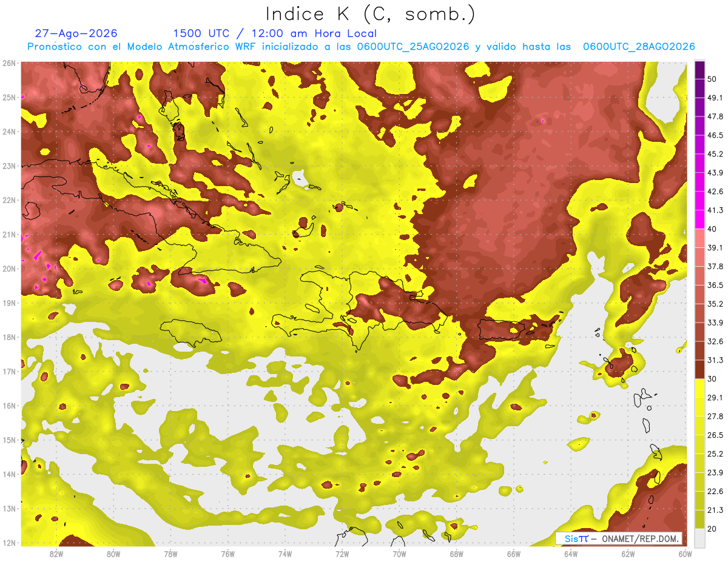Click the colorbar value '32.6'
728x562 pixels.
tap(715, 341)
